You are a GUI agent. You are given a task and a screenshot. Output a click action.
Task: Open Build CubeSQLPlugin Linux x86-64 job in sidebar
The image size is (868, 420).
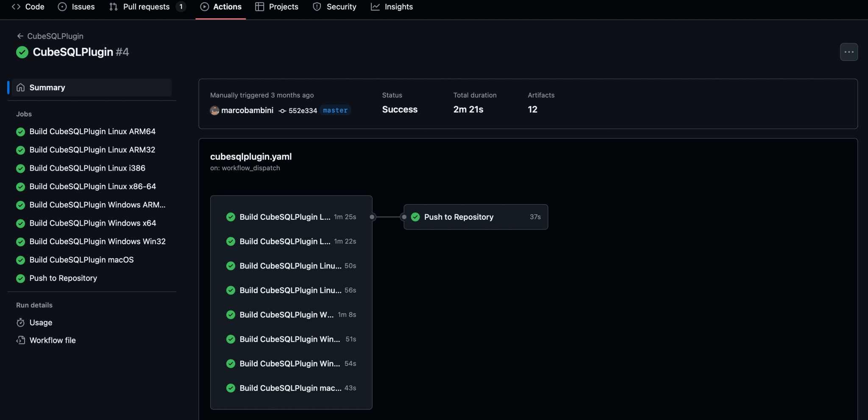point(92,187)
